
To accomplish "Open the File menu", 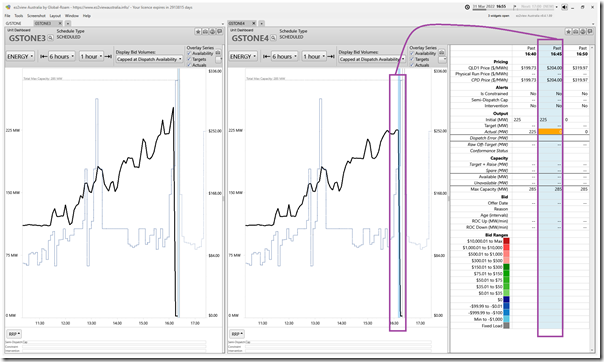I will 7,16.
